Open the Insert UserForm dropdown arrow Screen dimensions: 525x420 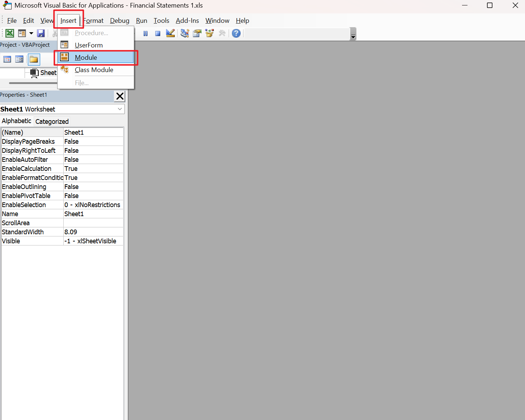(31, 33)
